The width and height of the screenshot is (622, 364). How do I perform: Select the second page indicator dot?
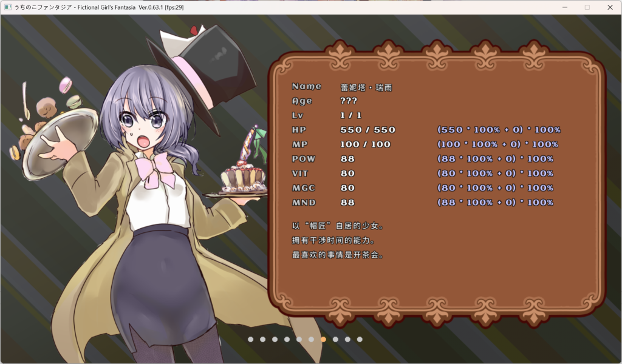coord(262,339)
